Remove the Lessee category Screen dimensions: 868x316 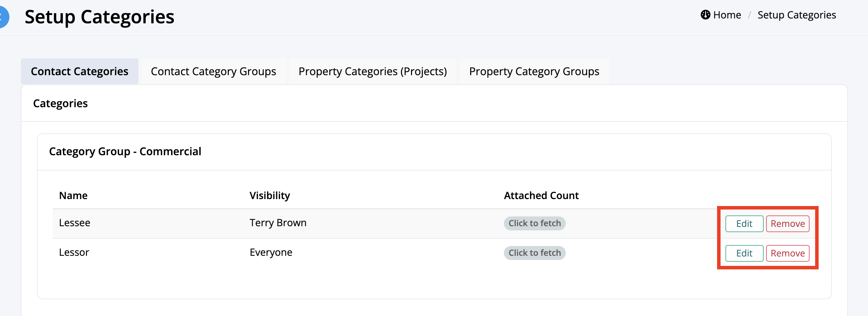pos(788,224)
